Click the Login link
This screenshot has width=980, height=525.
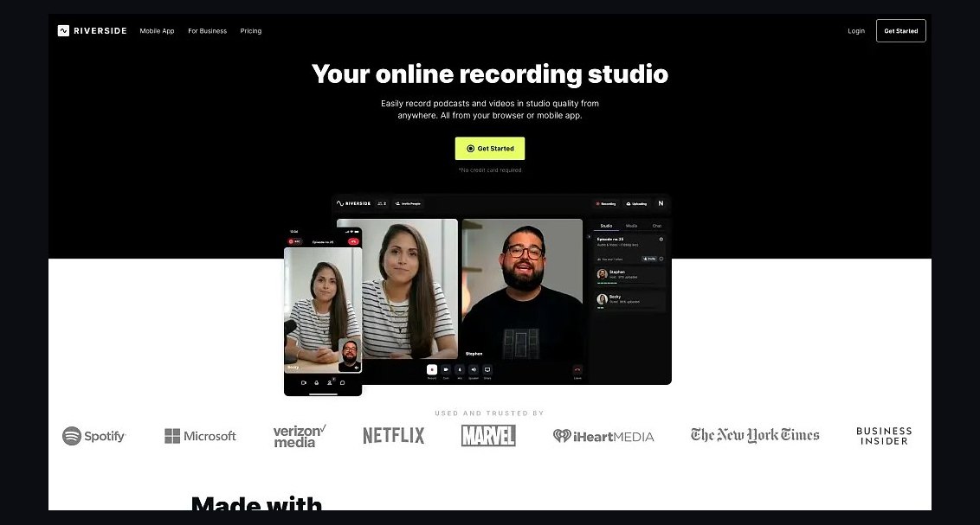click(856, 30)
